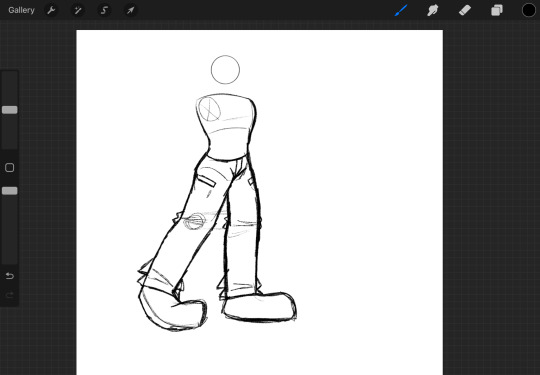Redo the undone stroke
The height and width of the screenshot is (375, 540).
point(10,295)
